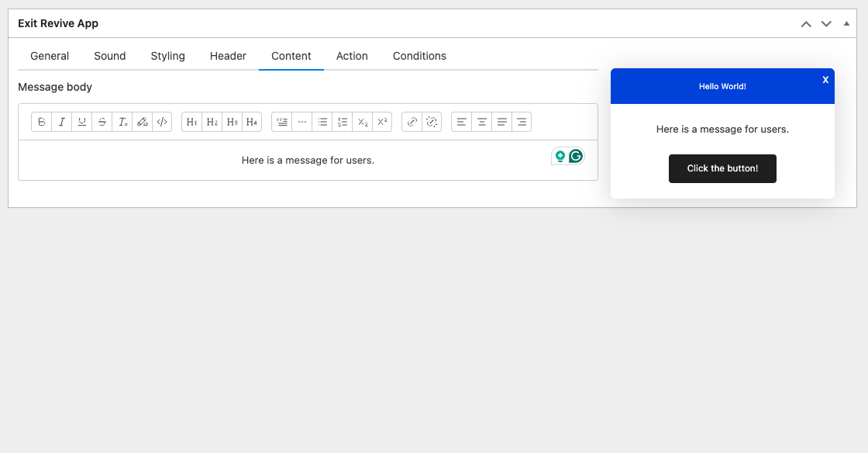
Task: Set text as Heading 1
Action: pyautogui.click(x=192, y=122)
